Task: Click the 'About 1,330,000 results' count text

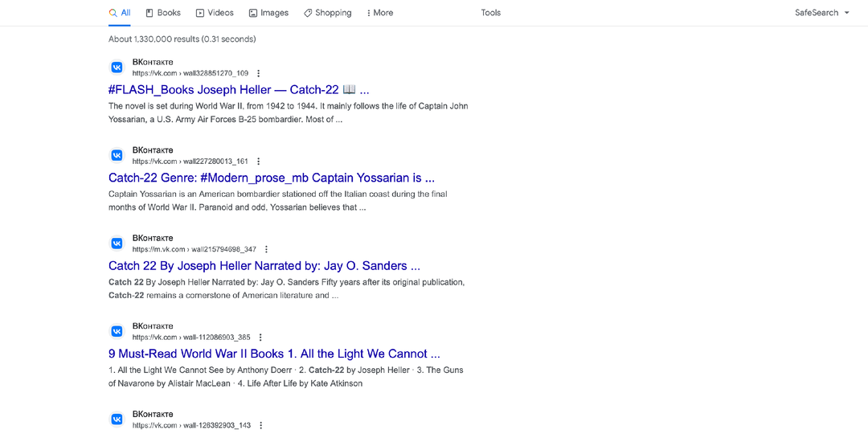Action: click(x=182, y=39)
